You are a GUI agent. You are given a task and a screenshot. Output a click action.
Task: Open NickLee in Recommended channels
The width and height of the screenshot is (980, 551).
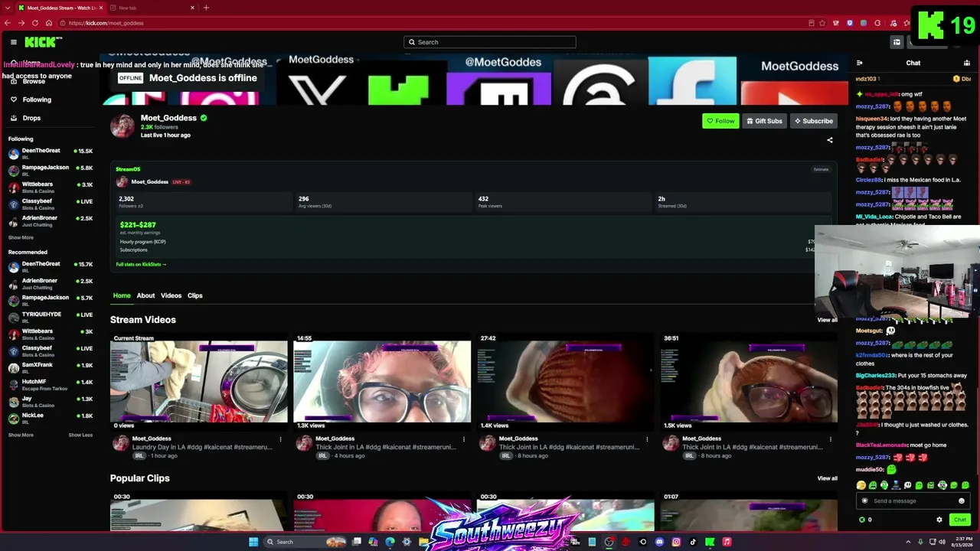[51, 417]
